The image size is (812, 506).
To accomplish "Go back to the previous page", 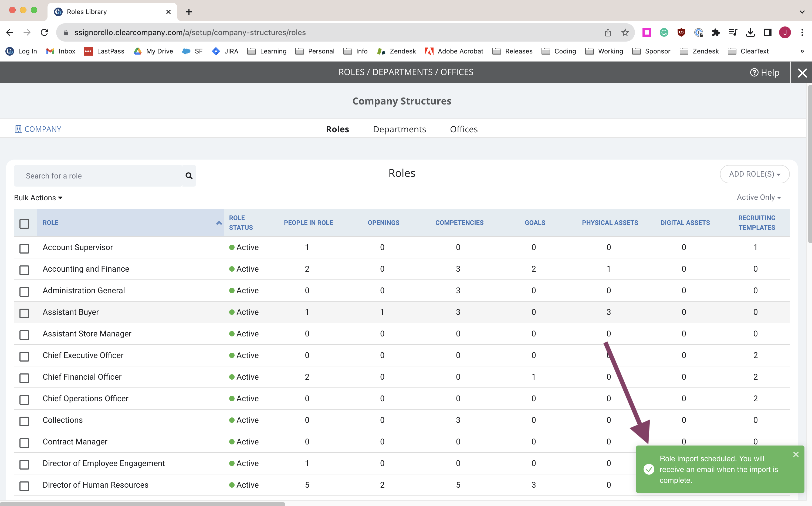I will tap(10, 32).
